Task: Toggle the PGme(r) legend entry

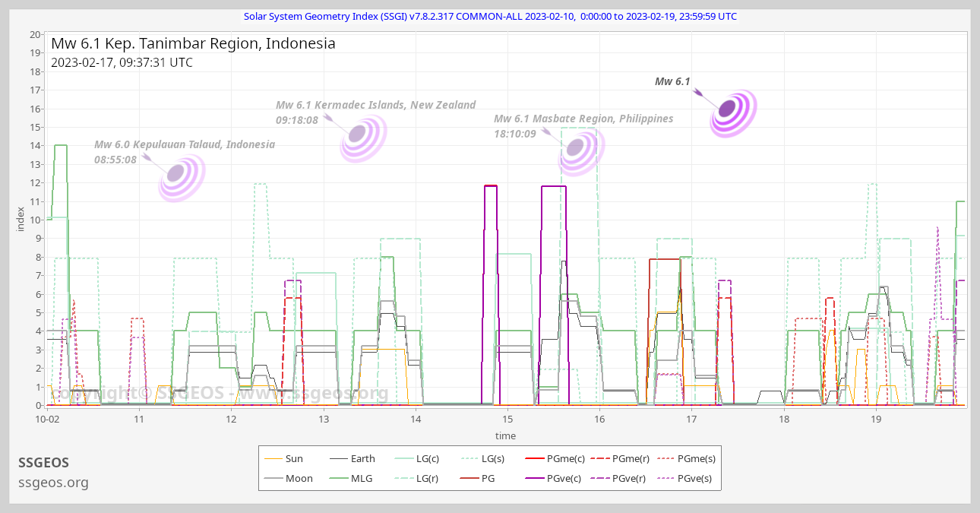Action: [621, 458]
